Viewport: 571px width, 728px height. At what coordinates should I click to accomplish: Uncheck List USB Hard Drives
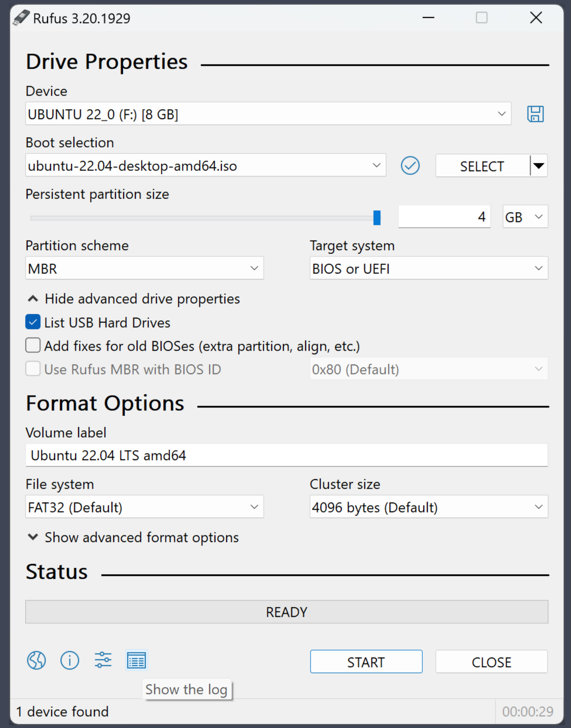click(x=33, y=322)
